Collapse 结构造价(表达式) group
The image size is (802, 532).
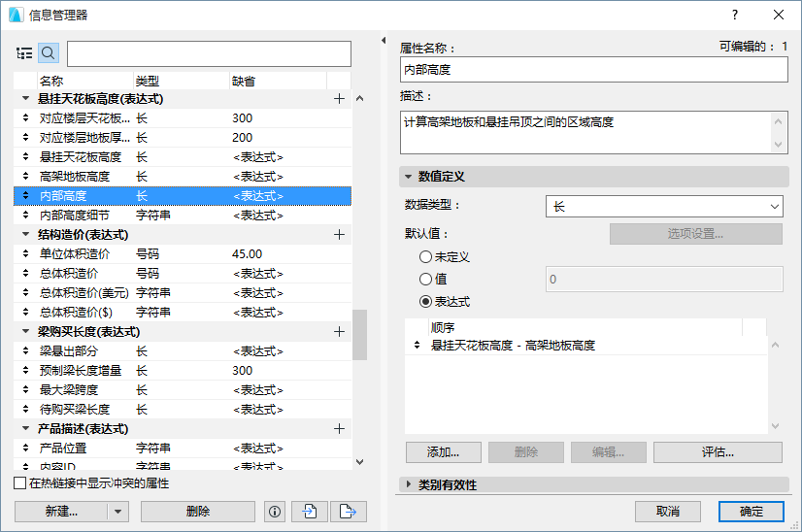[25, 235]
